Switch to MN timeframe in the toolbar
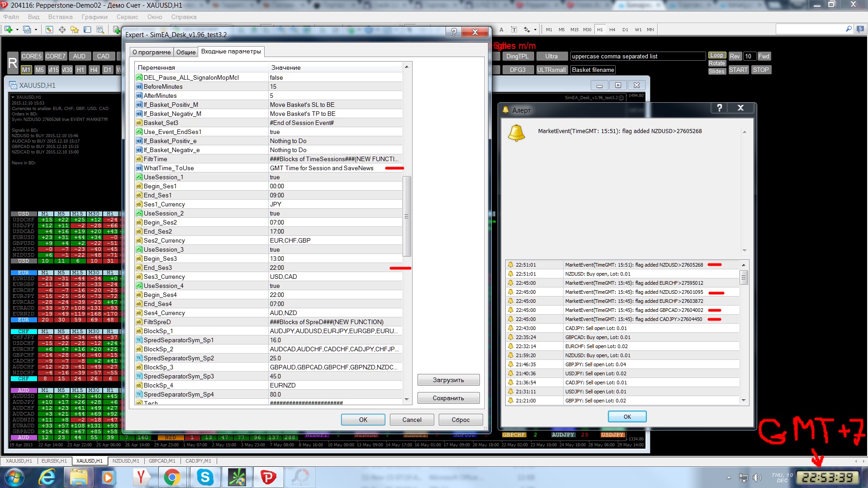The image size is (868, 488). click(650, 29)
